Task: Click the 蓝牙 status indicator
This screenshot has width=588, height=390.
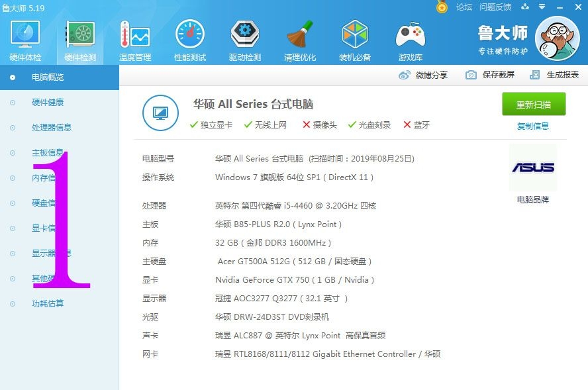Action: pyautogui.click(x=416, y=125)
